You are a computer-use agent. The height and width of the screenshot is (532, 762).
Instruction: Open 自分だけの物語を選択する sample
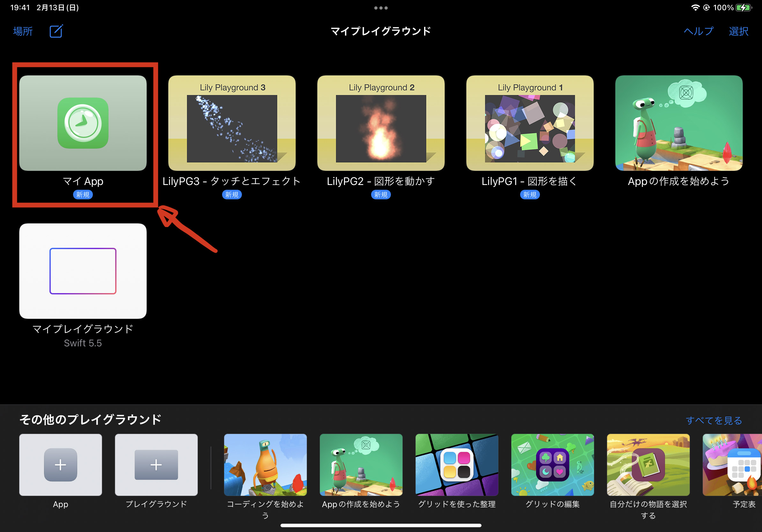pos(648,465)
